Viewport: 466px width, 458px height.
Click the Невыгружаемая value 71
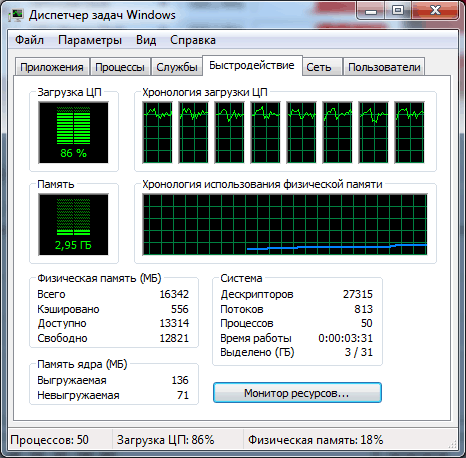(183, 395)
